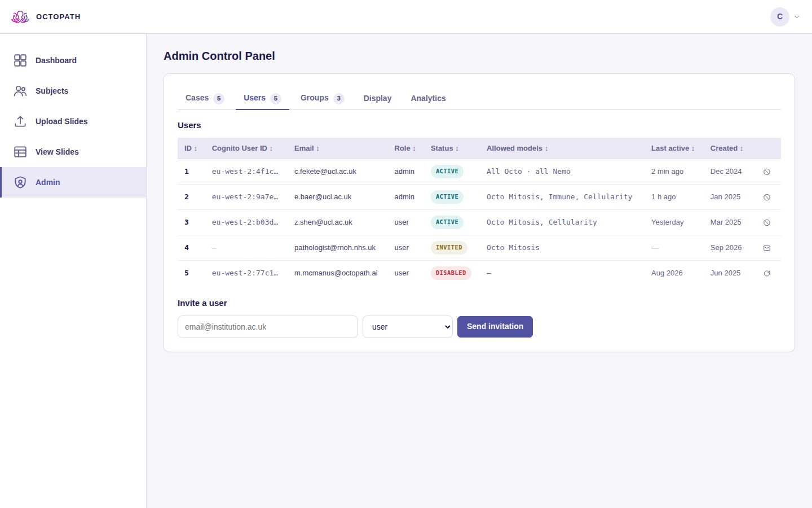Click the z.shen@ucl.ac.uk email cell
The height and width of the screenshot is (508, 812).
(x=323, y=222)
